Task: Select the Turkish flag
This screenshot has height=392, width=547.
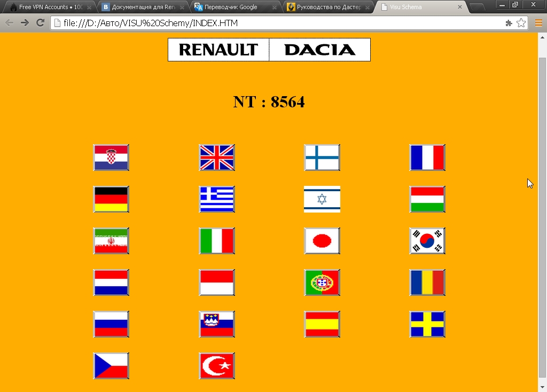Action: pyautogui.click(x=217, y=366)
